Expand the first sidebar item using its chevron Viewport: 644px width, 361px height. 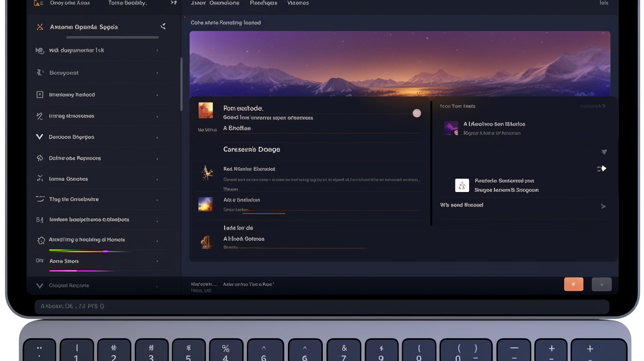coord(157,50)
